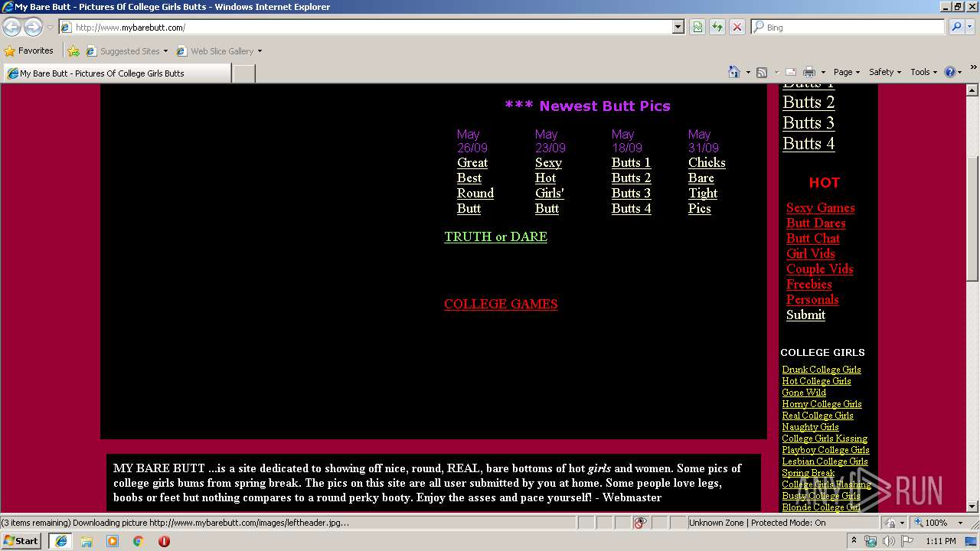This screenshot has height=551, width=980.
Task: Open Suggested Sites in favorites bar
Action: coord(126,51)
